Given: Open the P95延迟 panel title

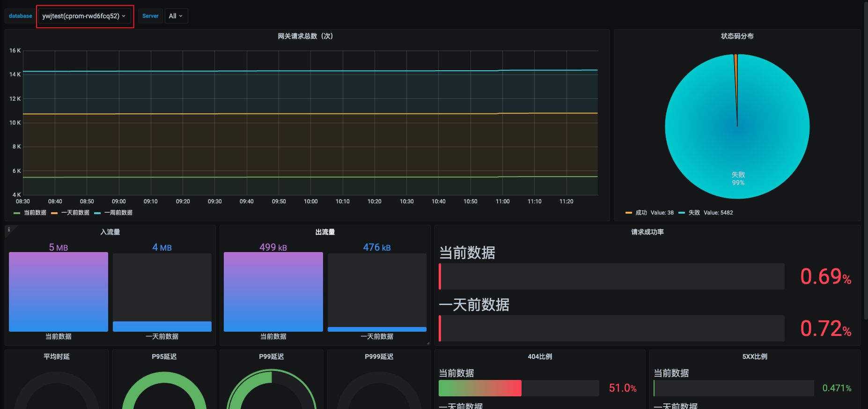Looking at the screenshot, I should pyautogui.click(x=164, y=357).
